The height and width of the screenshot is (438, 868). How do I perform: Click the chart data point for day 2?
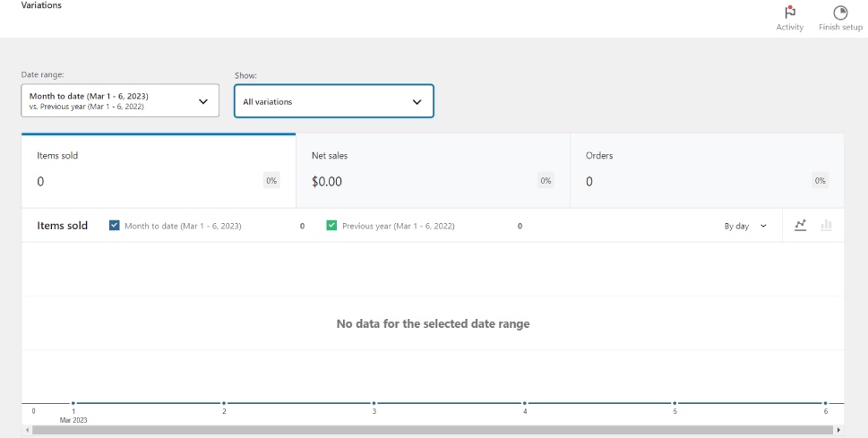224,403
